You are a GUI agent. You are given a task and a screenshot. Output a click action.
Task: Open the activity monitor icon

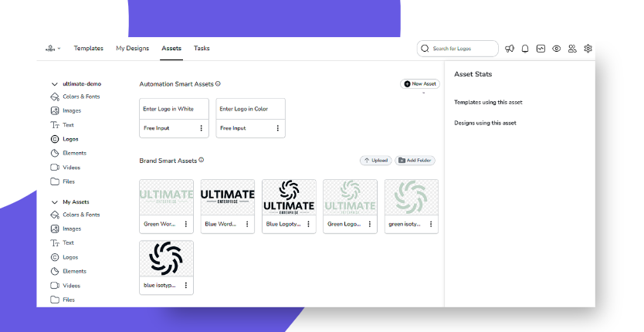point(541,49)
